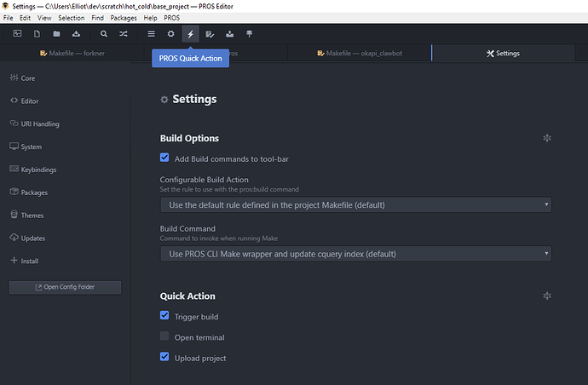
Task: Open the Help menu
Action: point(150,18)
